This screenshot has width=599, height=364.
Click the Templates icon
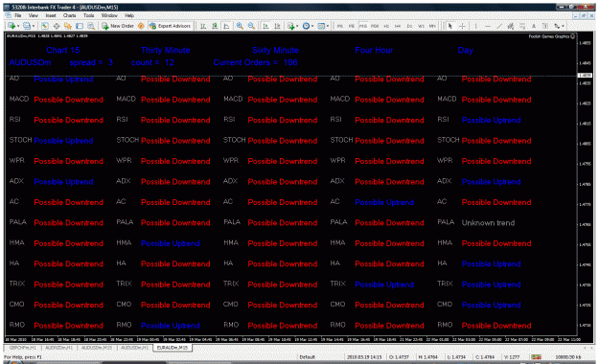[321, 26]
